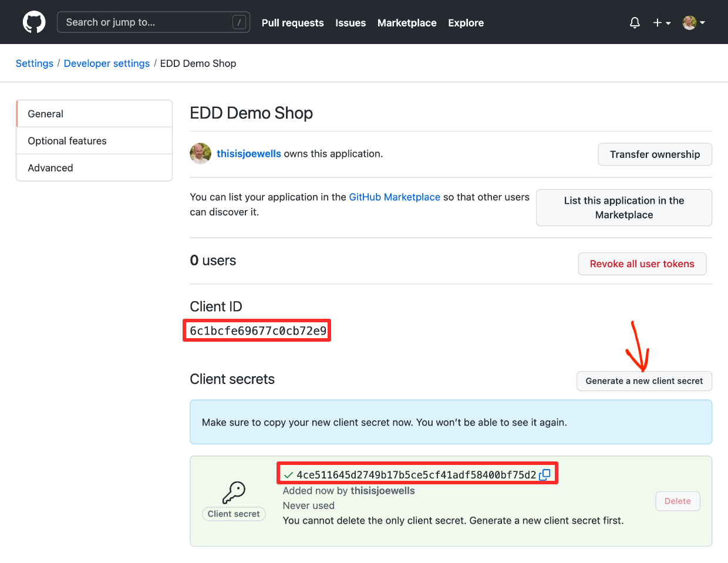The height and width of the screenshot is (563, 728).
Task: Click the Client ID value 6c1bcfe69677c0cb72e9
Action: [258, 331]
